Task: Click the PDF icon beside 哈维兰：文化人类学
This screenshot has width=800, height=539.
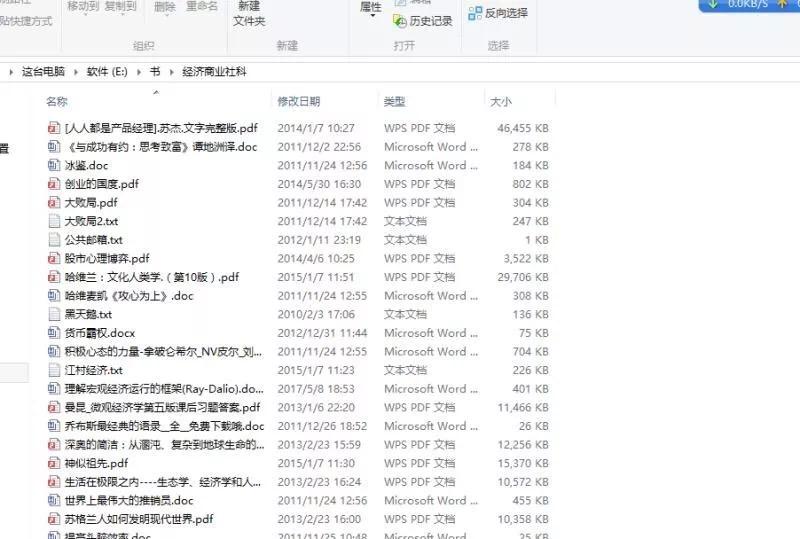Action: point(54,277)
